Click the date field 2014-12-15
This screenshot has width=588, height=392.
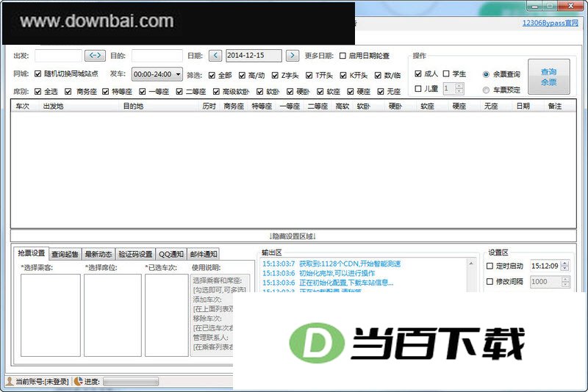point(254,55)
